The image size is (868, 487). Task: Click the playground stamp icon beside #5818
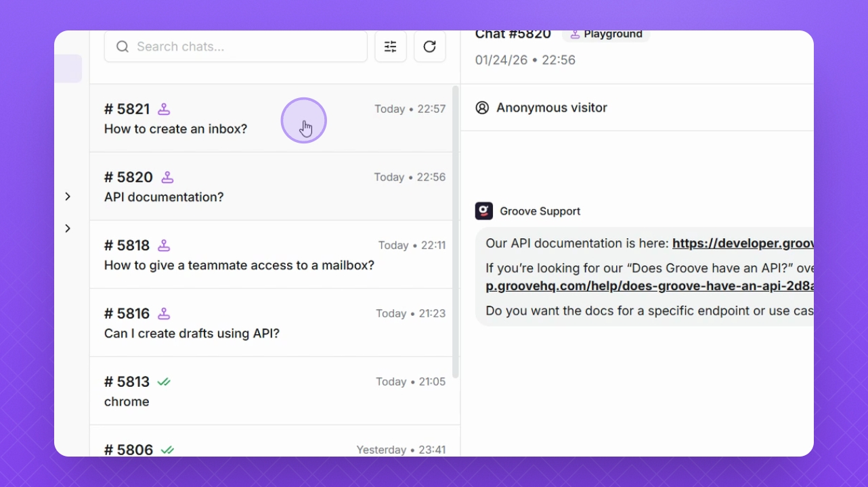click(164, 246)
